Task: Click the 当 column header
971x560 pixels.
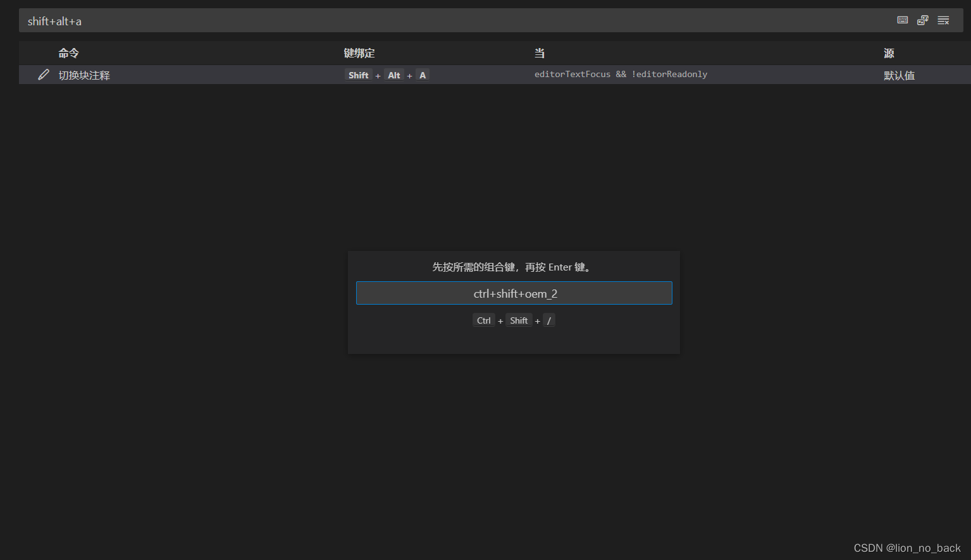Action: pos(540,53)
